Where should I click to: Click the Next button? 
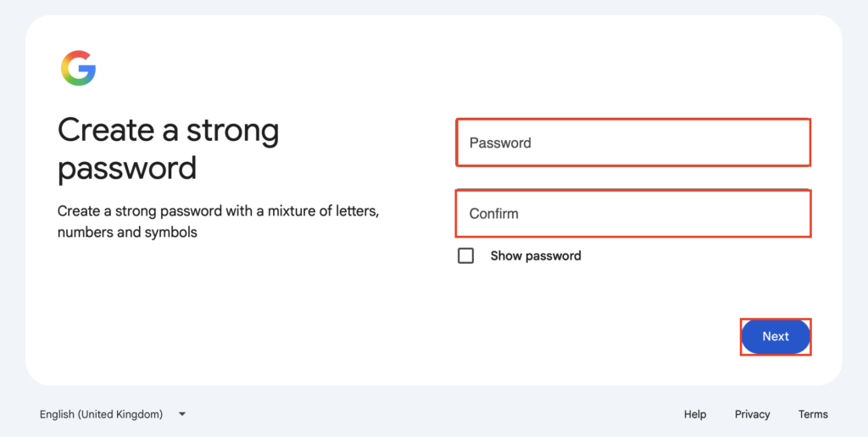tap(776, 337)
